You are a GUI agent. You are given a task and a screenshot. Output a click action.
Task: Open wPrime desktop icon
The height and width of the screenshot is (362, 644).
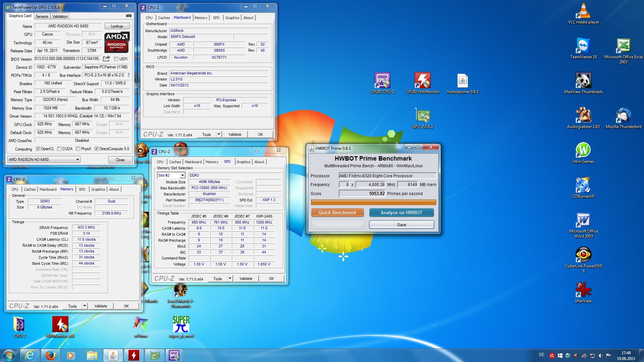click(141, 327)
